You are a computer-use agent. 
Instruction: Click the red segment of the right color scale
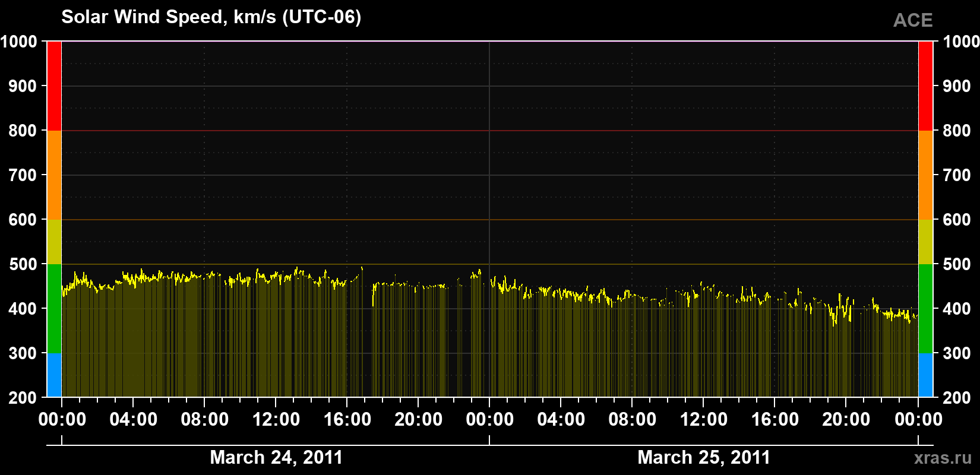[x=925, y=86]
